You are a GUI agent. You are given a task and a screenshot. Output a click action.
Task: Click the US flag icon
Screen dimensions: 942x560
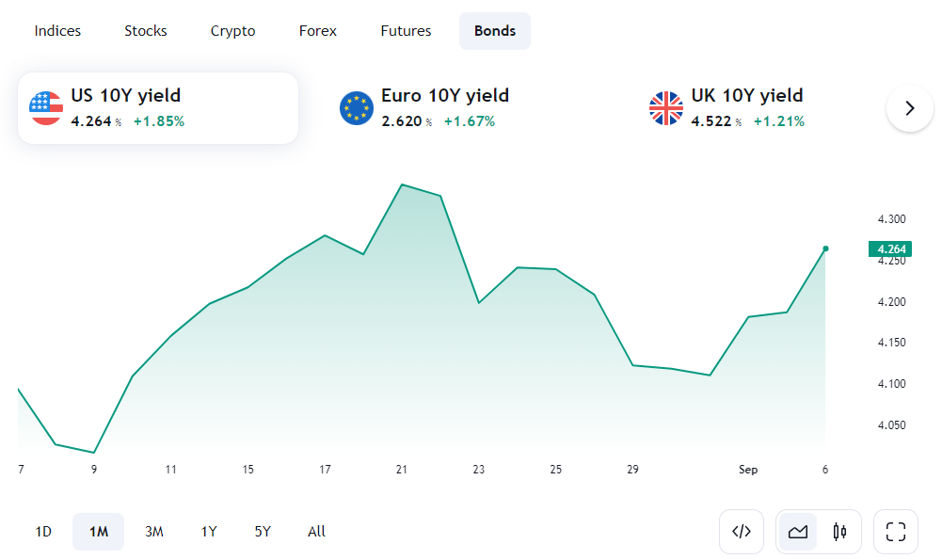[x=46, y=108]
